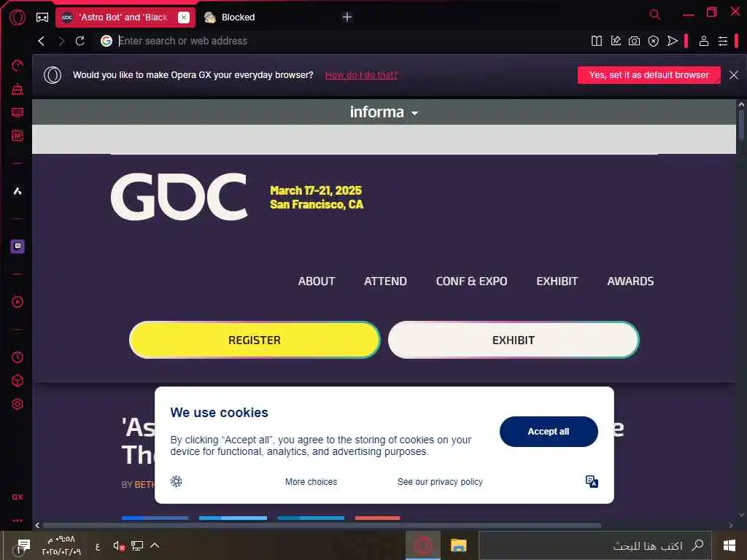
Task: Change cookie dialog language icon
Action: click(x=592, y=481)
